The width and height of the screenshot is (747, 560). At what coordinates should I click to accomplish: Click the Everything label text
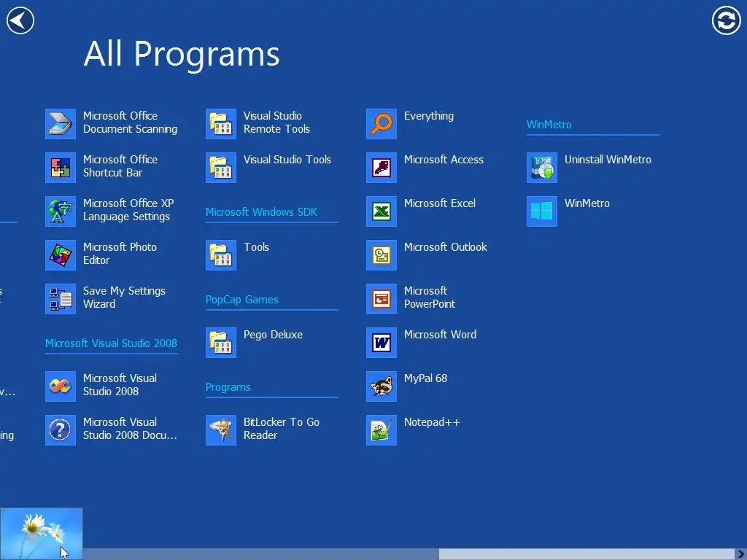[x=429, y=116]
